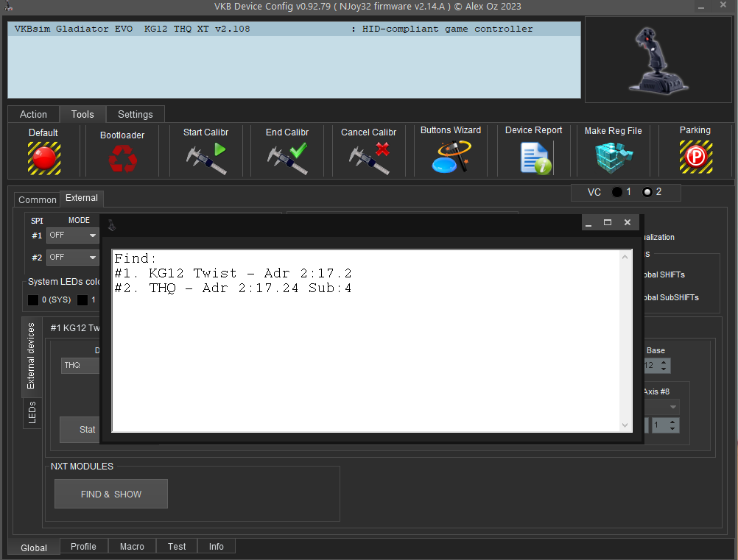Click the FIND & SHOW button

[111, 494]
